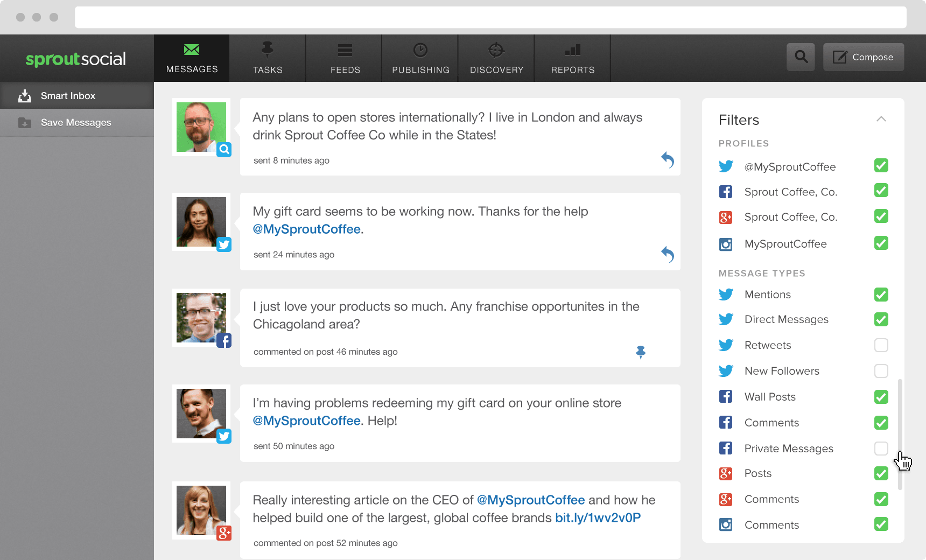Uncheck the Google+ Posts filter
926x560 pixels.
point(881,473)
